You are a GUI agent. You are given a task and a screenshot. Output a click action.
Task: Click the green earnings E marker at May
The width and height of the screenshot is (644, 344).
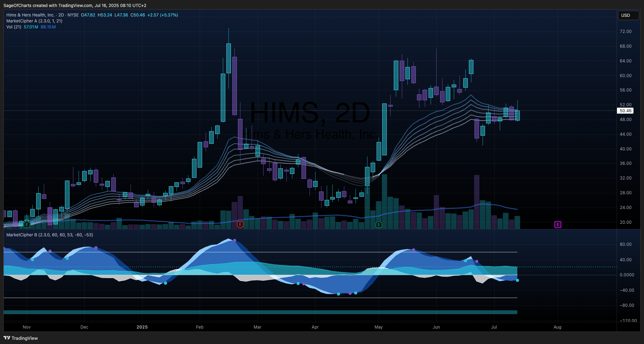pyautogui.click(x=379, y=224)
